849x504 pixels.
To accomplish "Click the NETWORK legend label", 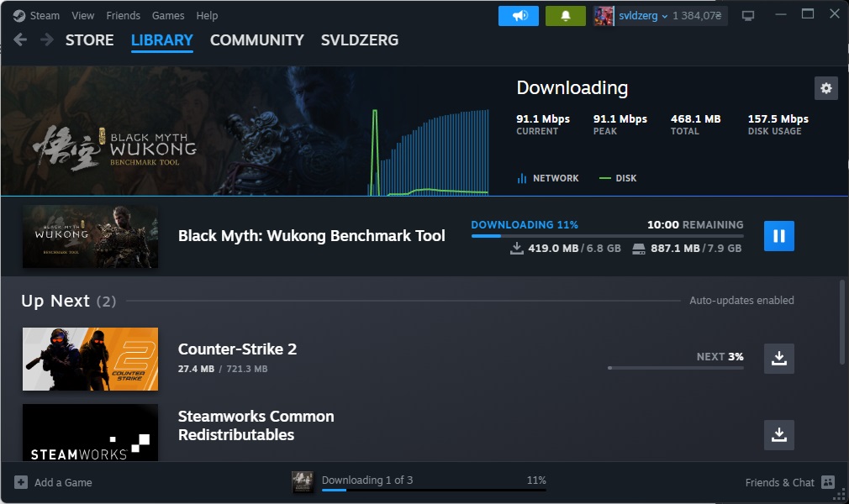I will (x=556, y=178).
